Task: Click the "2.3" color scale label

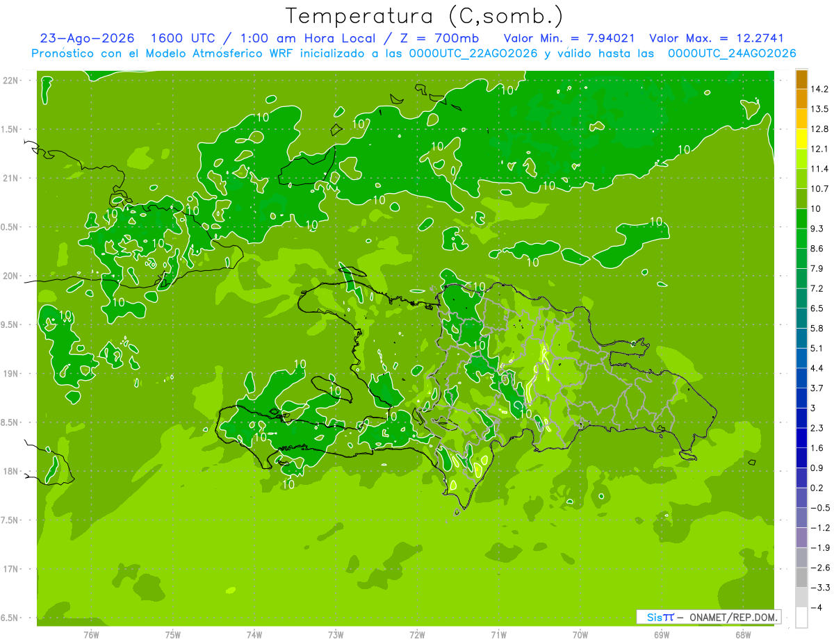Action: point(817,428)
